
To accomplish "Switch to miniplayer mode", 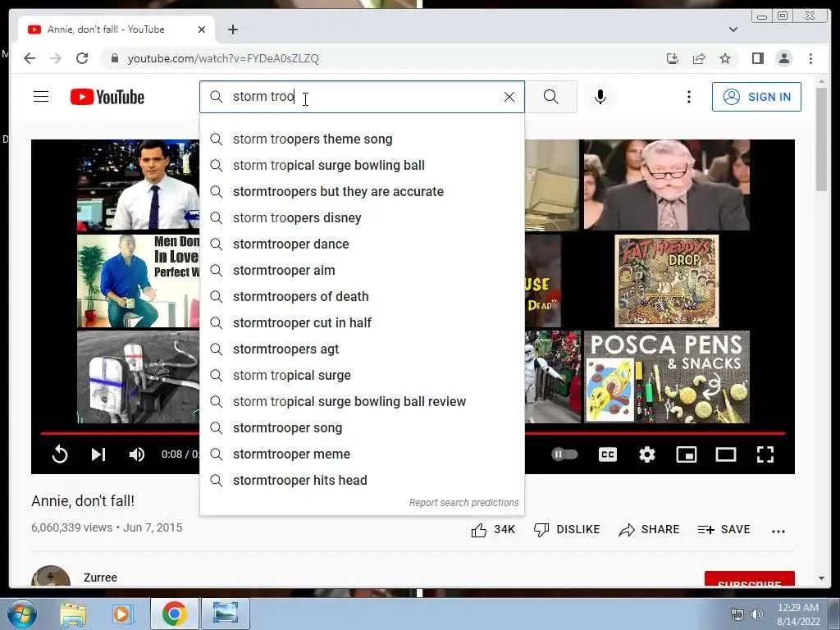I will (x=687, y=454).
